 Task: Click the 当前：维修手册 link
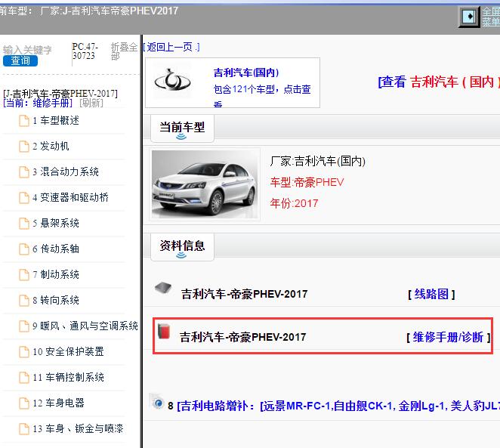[38, 103]
